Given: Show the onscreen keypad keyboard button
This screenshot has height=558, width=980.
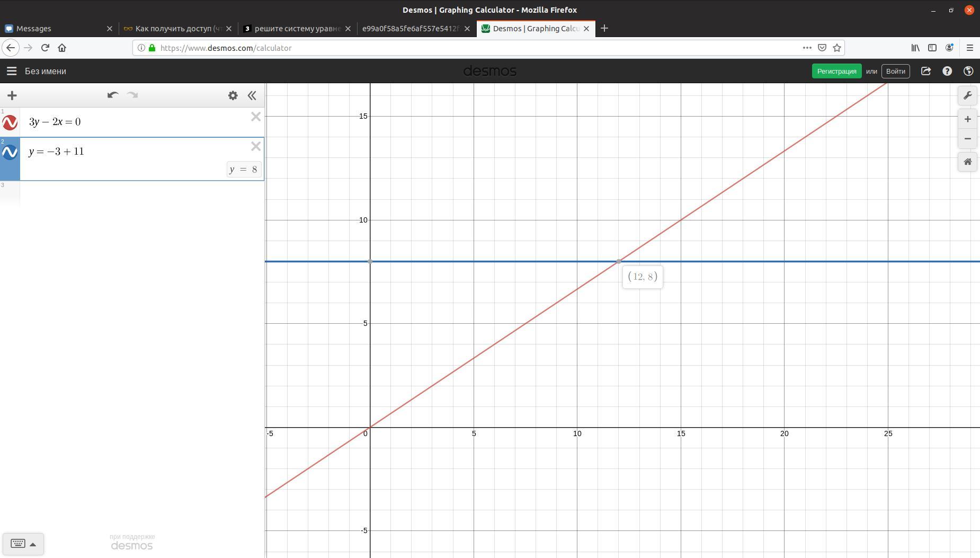Looking at the screenshot, I should tap(23, 544).
